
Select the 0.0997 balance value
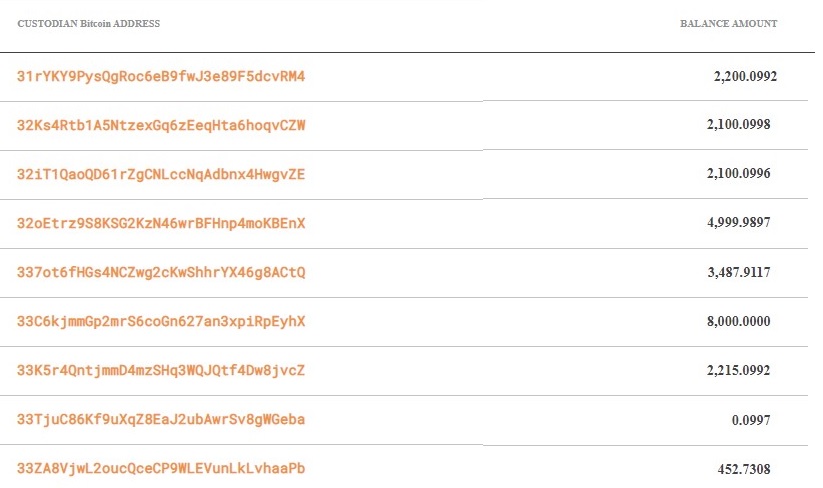pos(751,420)
